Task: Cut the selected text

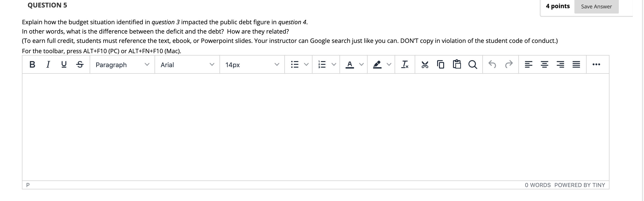Action: (x=425, y=64)
